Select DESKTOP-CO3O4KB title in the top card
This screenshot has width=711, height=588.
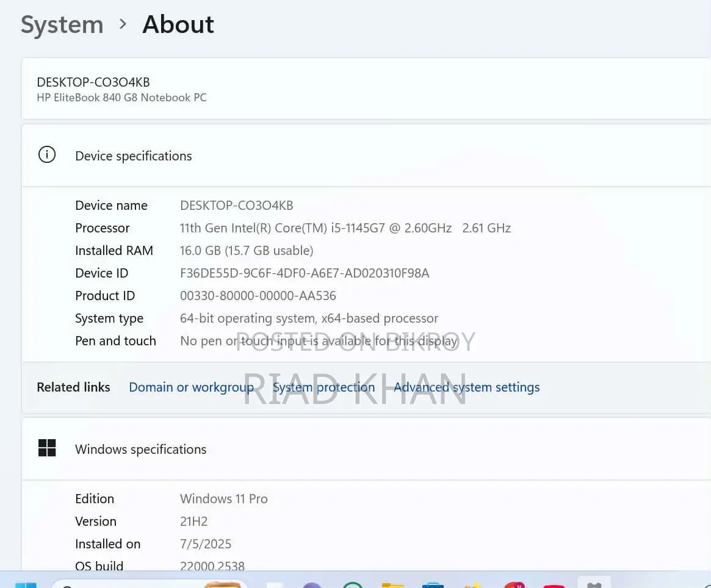93,82
